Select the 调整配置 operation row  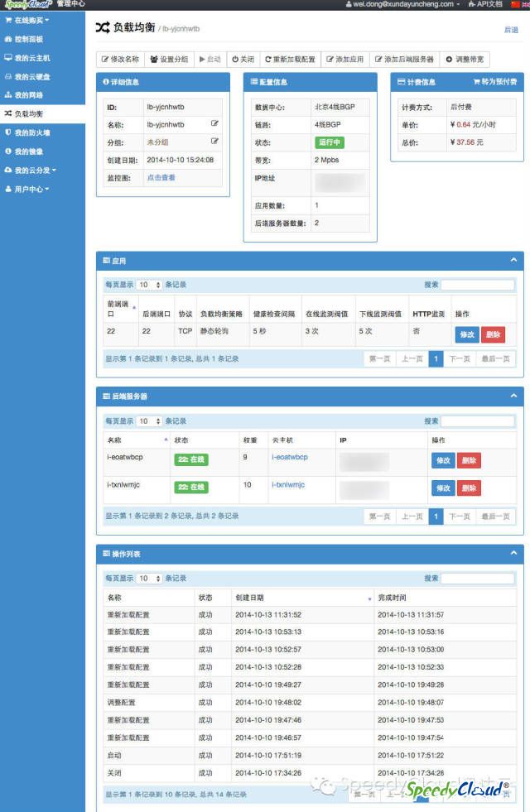point(310,703)
